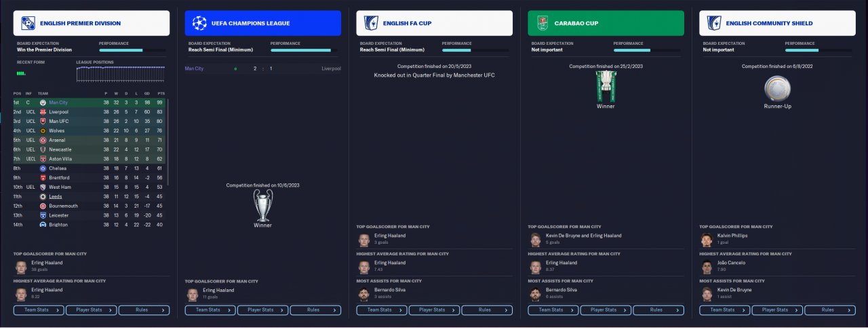Viewport: 868px width, 328px height.
Task: Click the English Premier Division logo icon
Action: click(28, 23)
